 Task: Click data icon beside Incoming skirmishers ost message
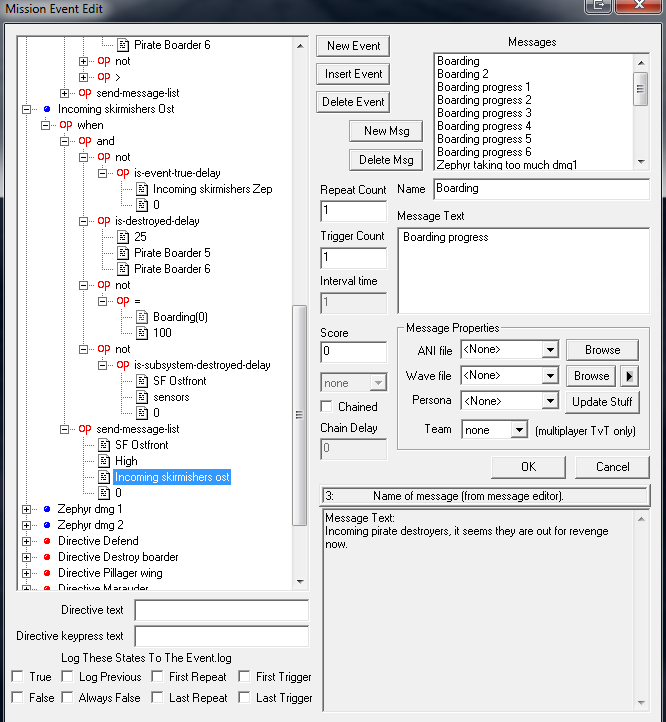point(104,477)
